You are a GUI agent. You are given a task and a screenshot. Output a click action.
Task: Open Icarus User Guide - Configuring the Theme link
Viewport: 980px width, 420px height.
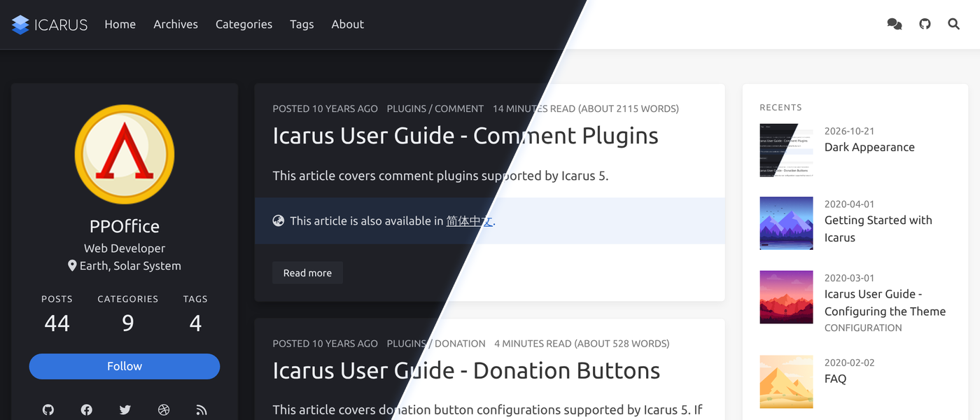(885, 303)
